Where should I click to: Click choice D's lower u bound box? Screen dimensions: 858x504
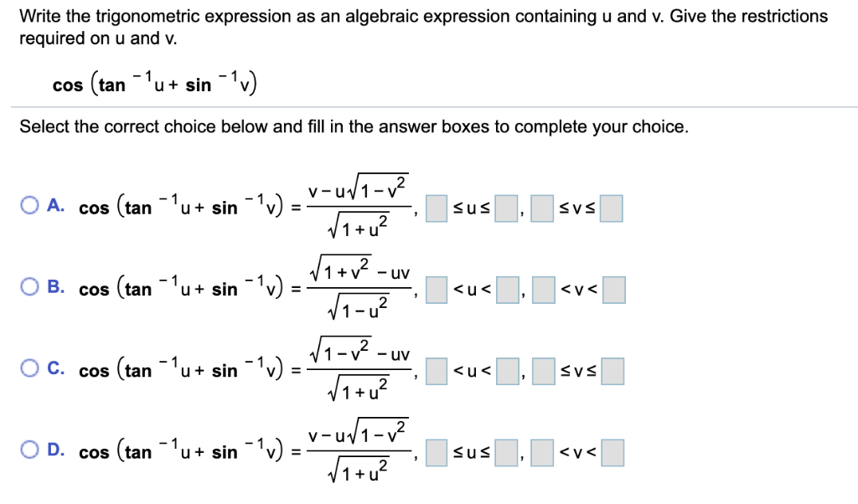437,451
